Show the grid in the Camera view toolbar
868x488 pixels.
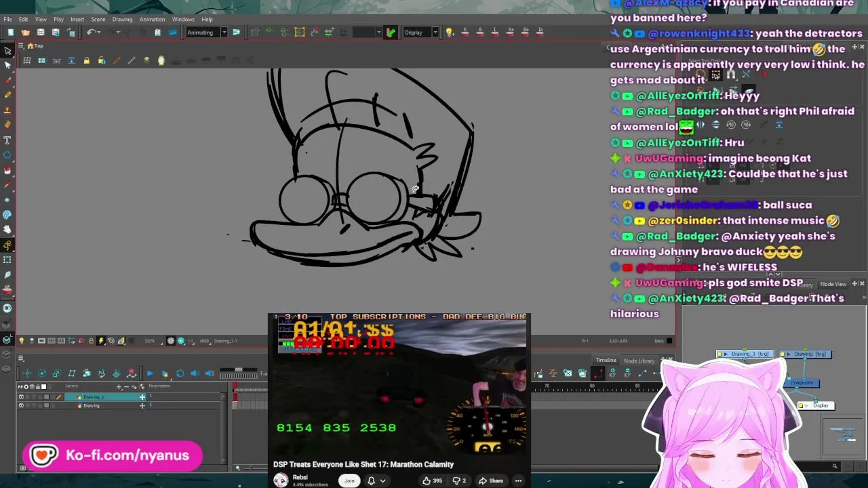point(26,61)
